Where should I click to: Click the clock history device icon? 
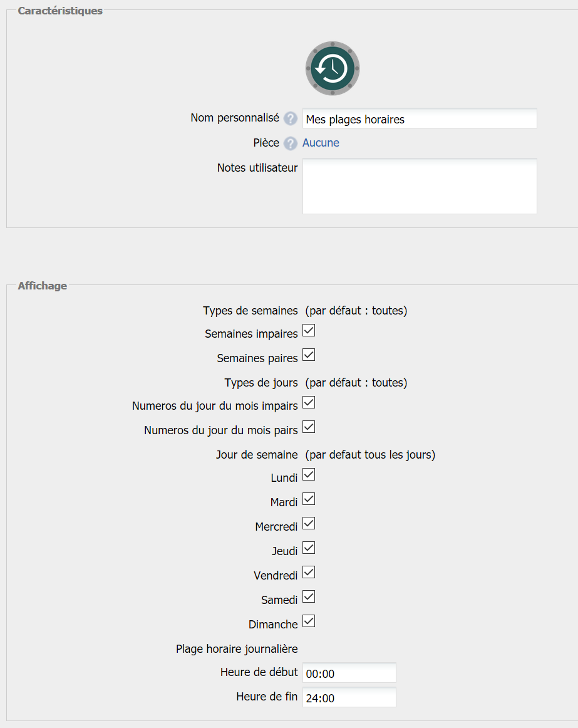click(x=333, y=68)
